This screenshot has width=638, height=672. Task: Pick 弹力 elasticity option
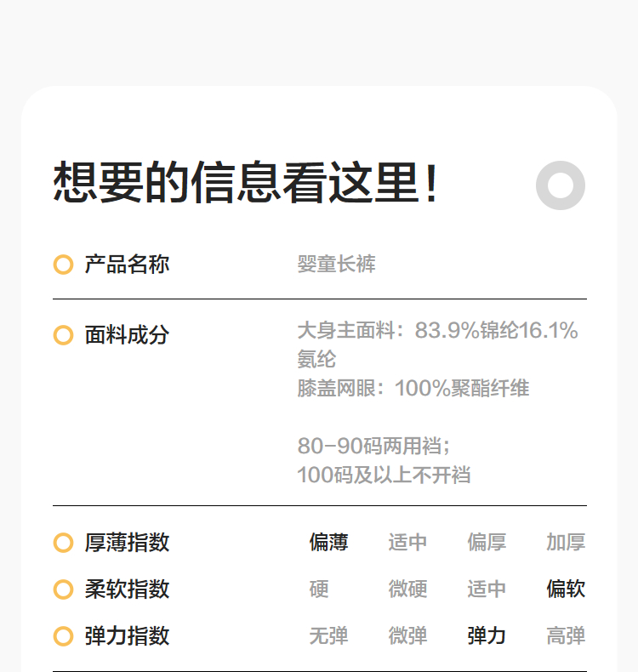[487, 636]
